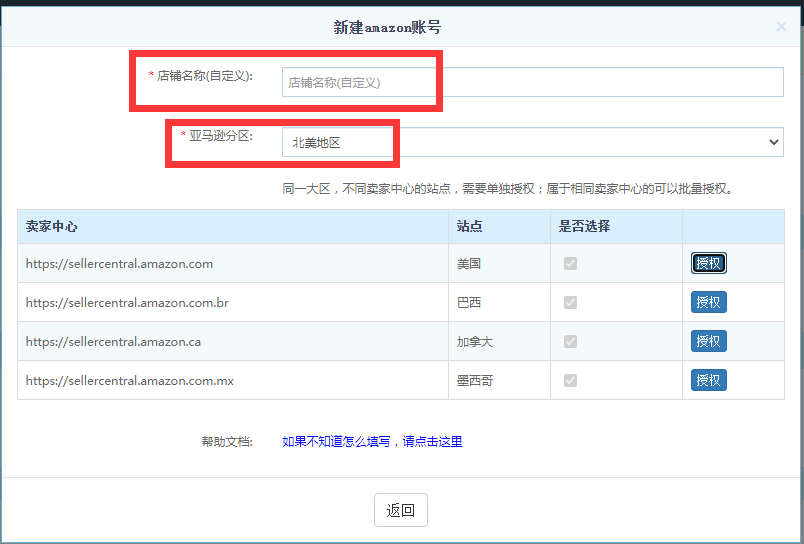The image size is (804, 544).
Task: Select the https://sellercentral.amazon.ca cell
Action: point(233,341)
